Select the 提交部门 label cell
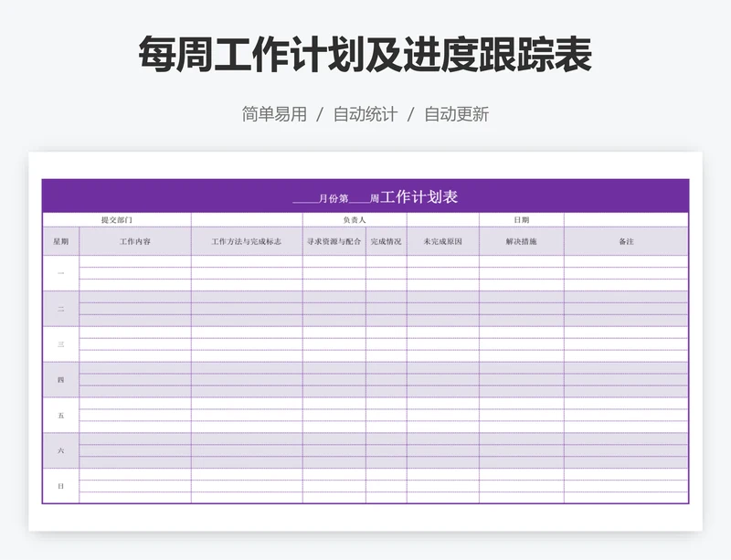This screenshot has width=731, height=560. pyautogui.click(x=117, y=220)
